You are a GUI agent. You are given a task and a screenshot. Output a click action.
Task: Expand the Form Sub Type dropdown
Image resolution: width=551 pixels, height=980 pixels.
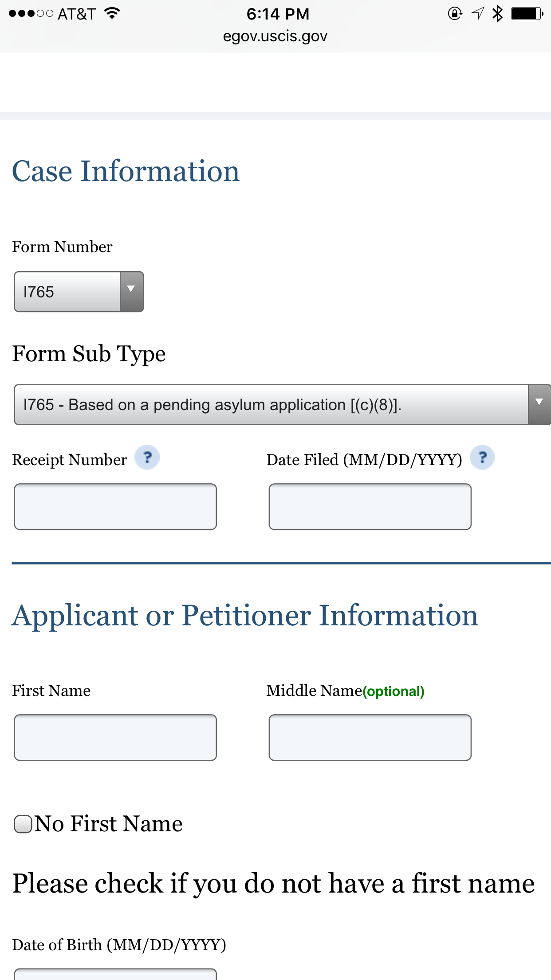pos(271,405)
